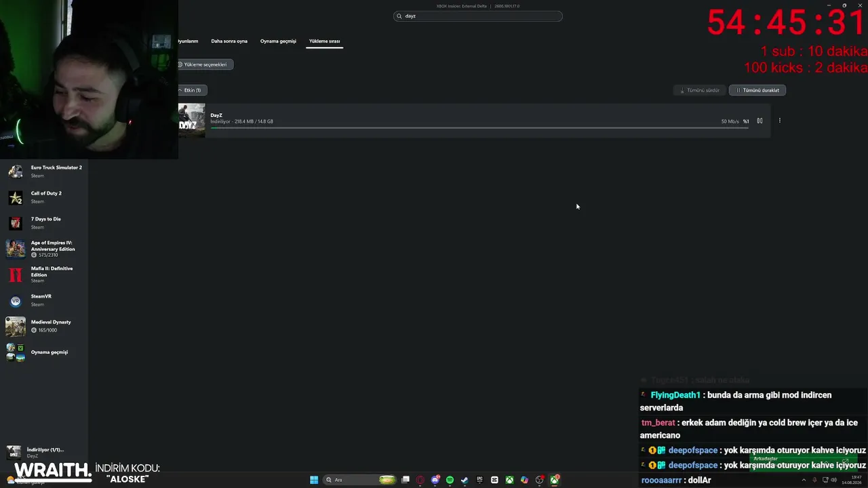The height and width of the screenshot is (488, 868).
Task: Open the DayZ cover thumbnail in the queue
Action: click(x=191, y=121)
